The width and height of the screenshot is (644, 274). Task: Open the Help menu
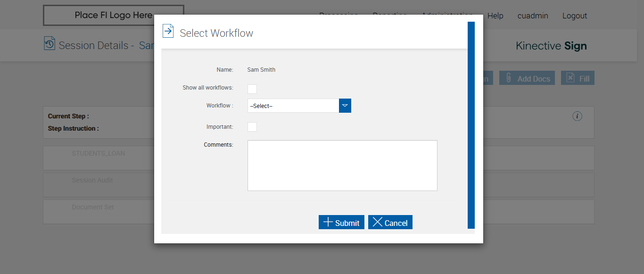coord(495,16)
